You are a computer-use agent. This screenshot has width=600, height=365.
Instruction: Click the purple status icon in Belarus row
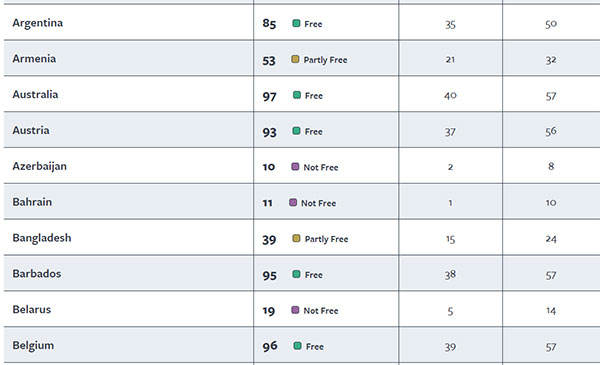(295, 310)
